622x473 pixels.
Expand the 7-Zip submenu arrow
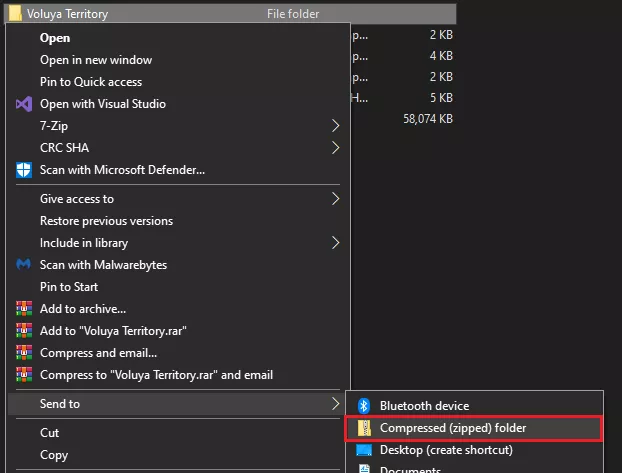coord(335,126)
